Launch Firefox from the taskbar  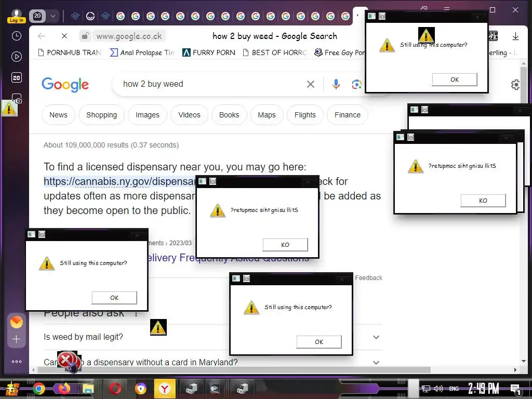tap(63, 389)
